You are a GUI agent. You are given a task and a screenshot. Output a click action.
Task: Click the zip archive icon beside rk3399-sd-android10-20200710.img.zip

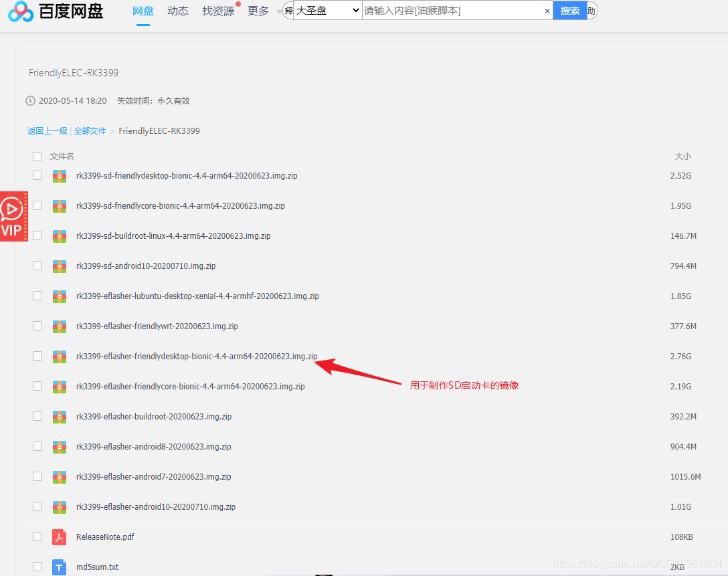pyautogui.click(x=60, y=266)
